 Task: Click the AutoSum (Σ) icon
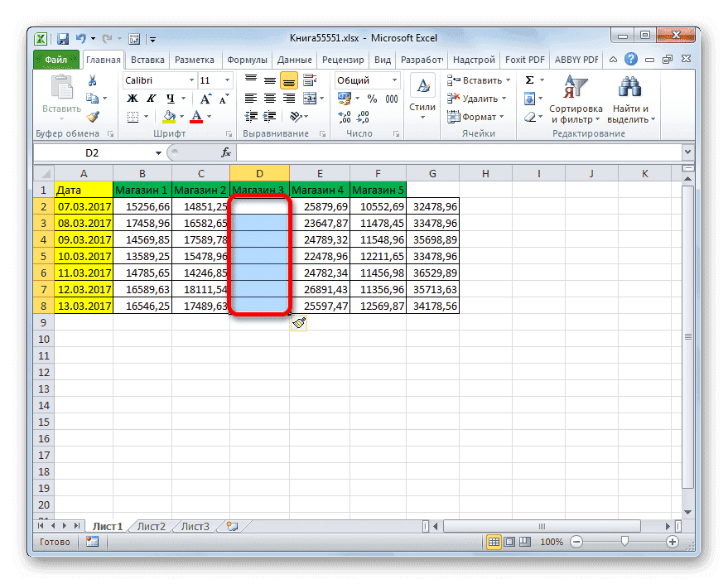[x=530, y=80]
